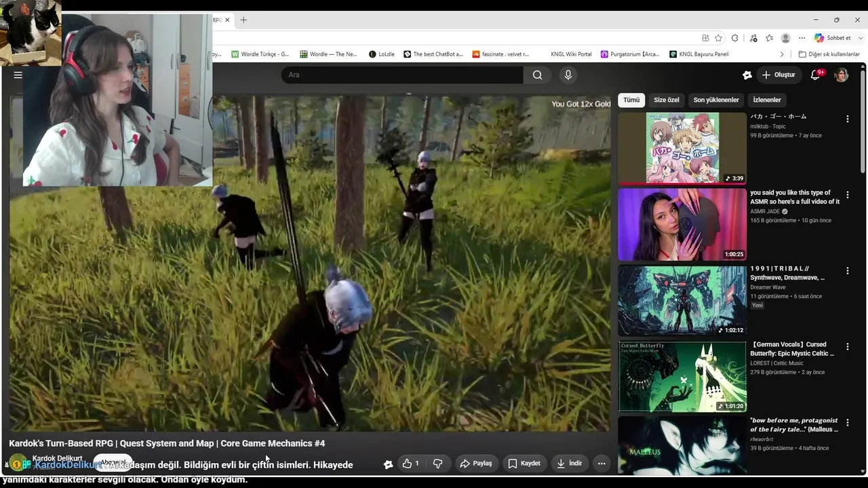This screenshot has width=868, height=488.
Task: Click the ASMR JADE video title
Action: (795, 197)
